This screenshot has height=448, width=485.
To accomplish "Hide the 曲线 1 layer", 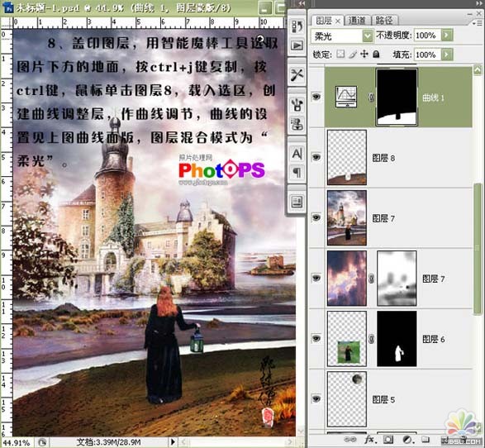I will coord(316,97).
